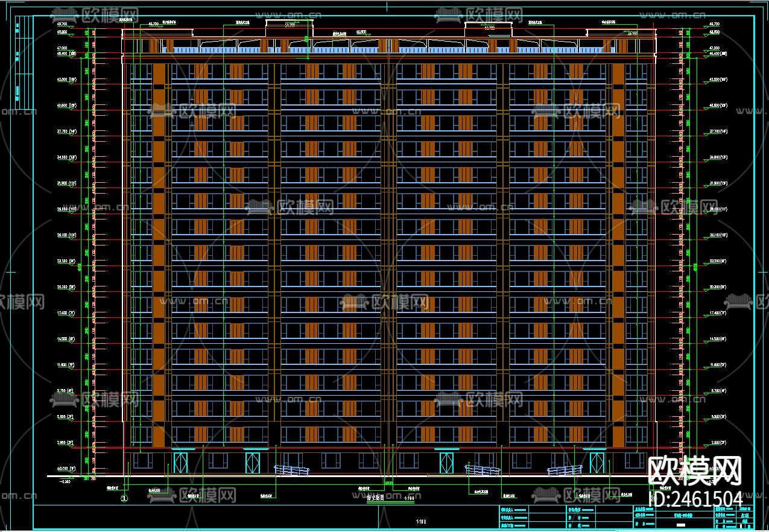Select the 14.500 (6F) elevation label on the left scale
This screenshot has width=769, height=532.
pyautogui.click(x=66, y=340)
